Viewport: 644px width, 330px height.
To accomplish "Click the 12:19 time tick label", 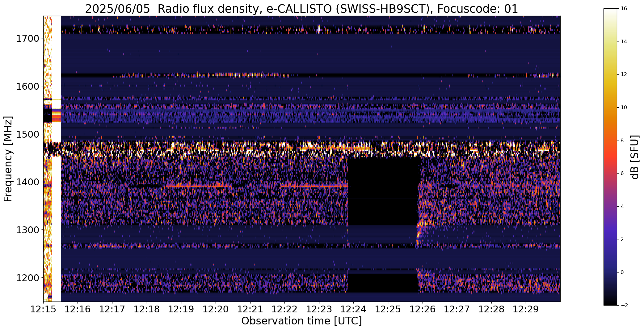I will [x=181, y=309].
